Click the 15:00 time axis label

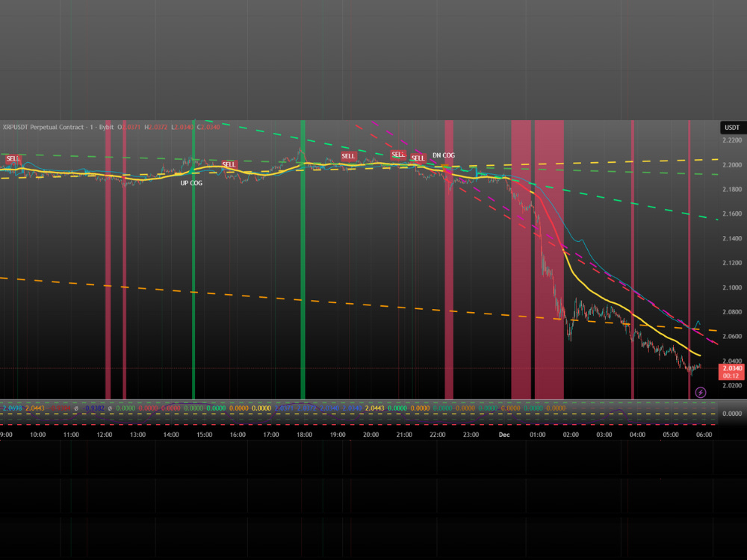pos(205,435)
